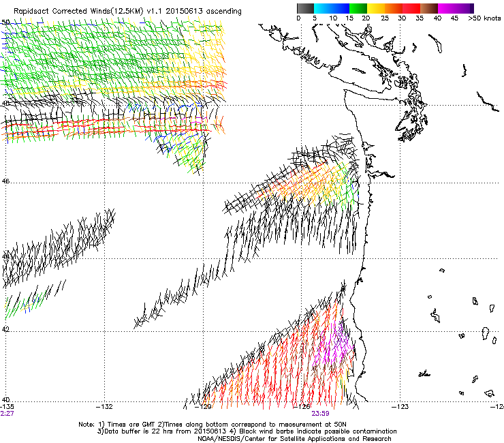The width and height of the screenshot is (504, 443).
Task: Click the latitude label '40'
Action: 5,399
